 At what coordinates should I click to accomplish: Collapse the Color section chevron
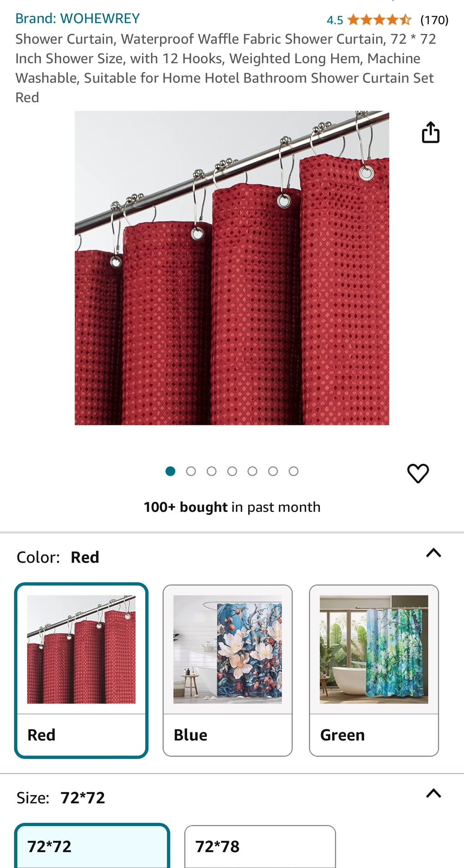434,553
